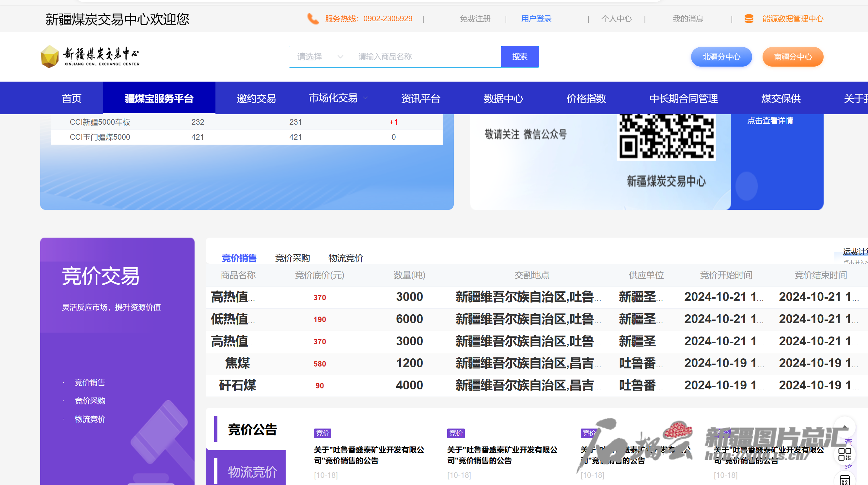
Task: Click 点击查看详情 link
Action: click(770, 120)
